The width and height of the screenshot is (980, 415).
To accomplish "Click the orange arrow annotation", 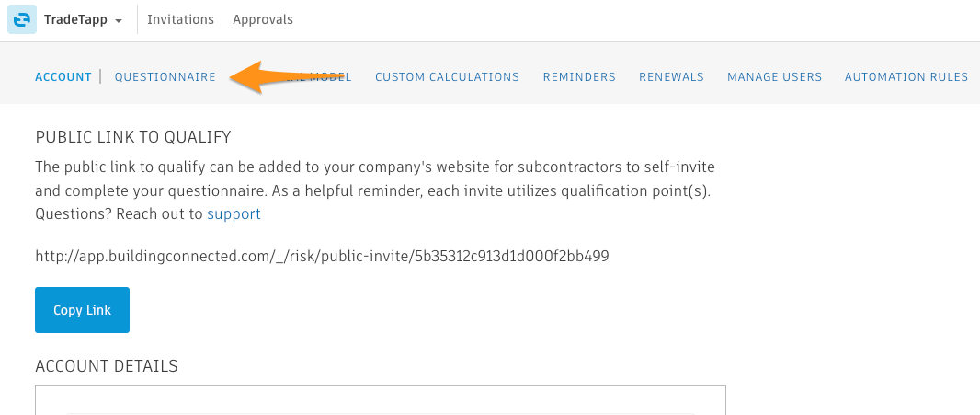I will 287,77.
